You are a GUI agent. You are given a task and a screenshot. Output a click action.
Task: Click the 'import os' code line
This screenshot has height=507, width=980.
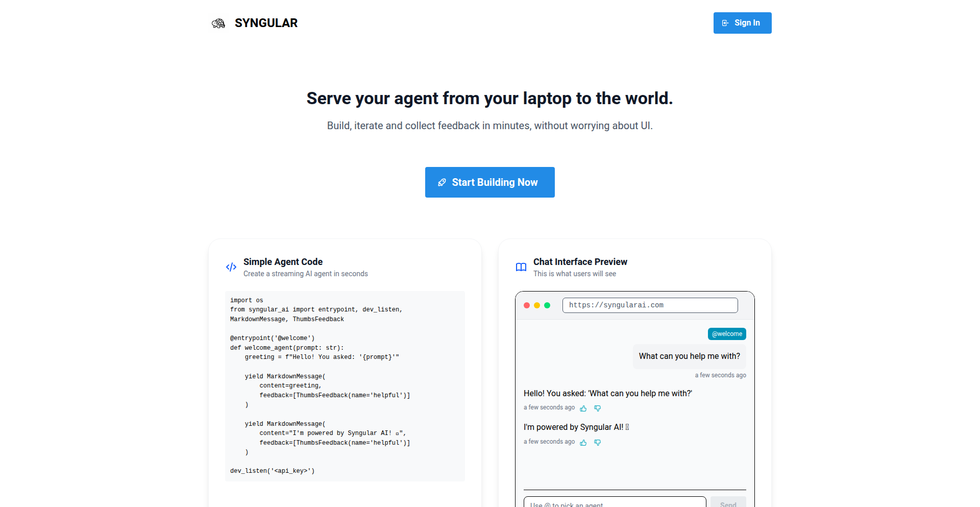[x=247, y=300]
